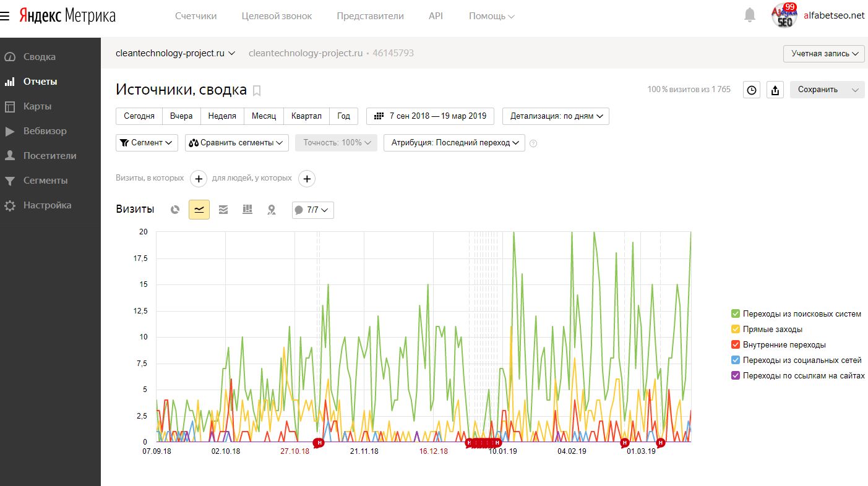Select the Неделя period button
Viewport: 868px width, 486px height.
[222, 116]
